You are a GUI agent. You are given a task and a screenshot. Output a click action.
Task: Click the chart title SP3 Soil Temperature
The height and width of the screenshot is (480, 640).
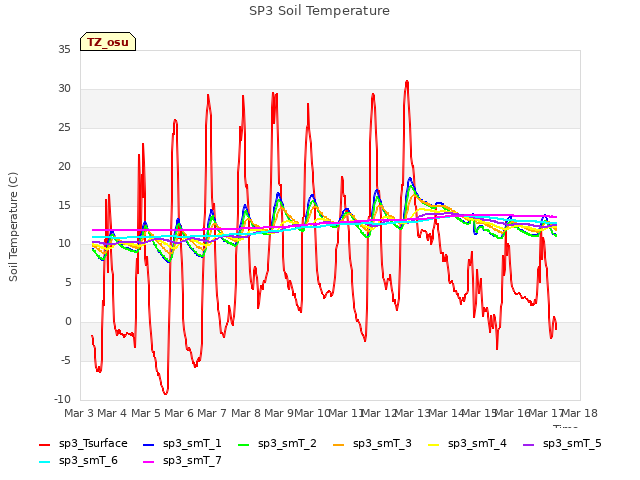point(319,11)
